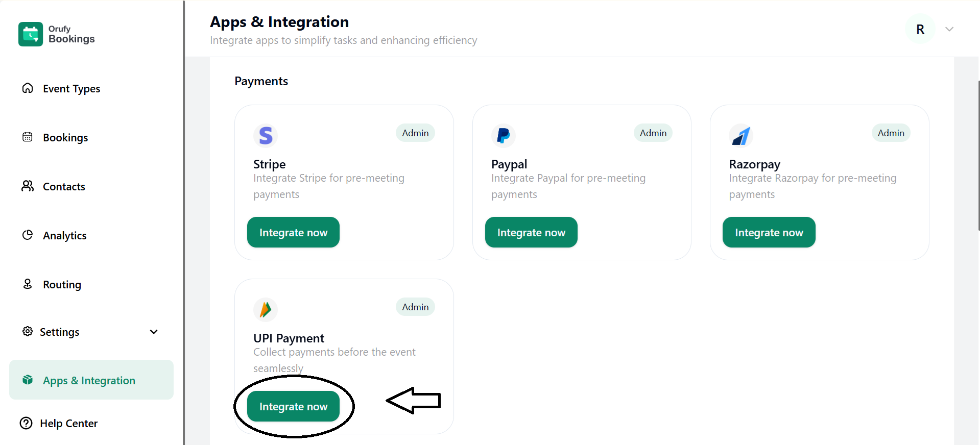Click the Stripe logo
980x445 pixels.
(x=265, y=135)
